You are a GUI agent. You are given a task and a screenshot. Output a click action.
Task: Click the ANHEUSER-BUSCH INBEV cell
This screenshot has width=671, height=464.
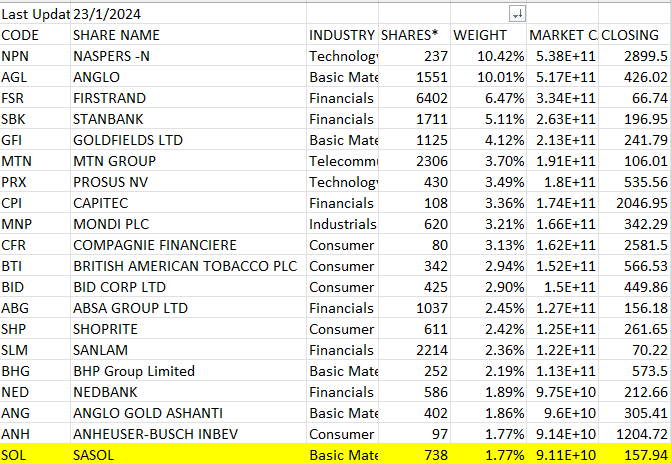(x=188, y=434)
